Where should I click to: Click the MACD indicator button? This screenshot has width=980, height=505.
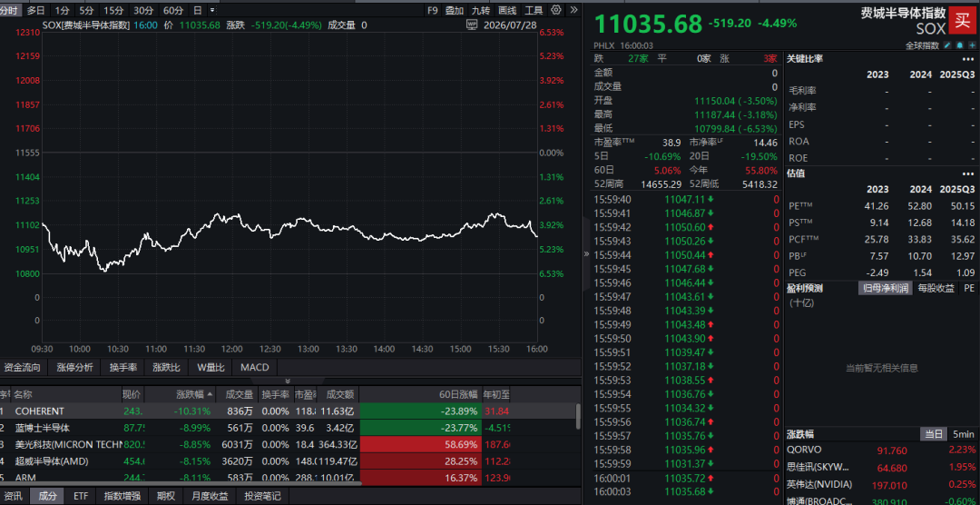[255, 367]
